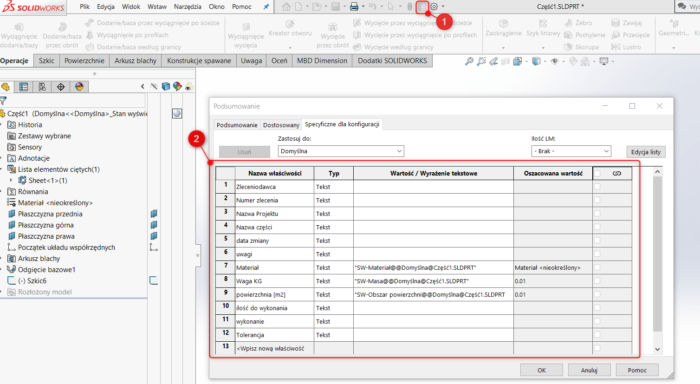
Task: Click the table's vertical scrollbar down arrow
Action: (657, 349)
